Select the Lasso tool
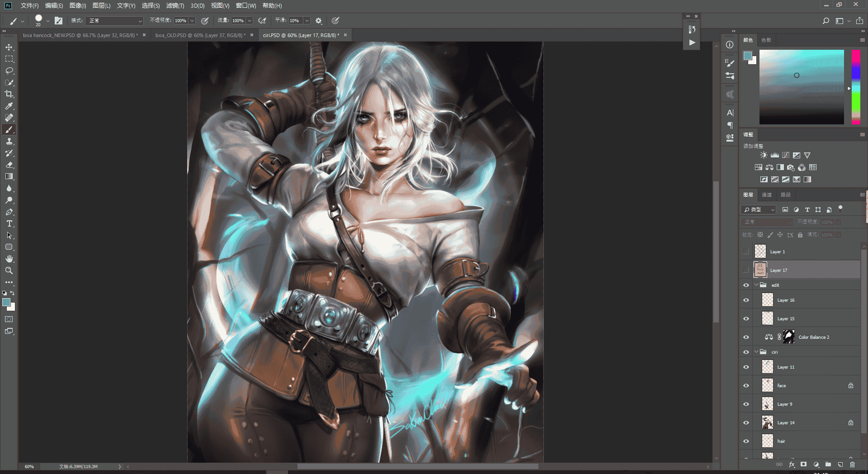Viewport: 868px width, 474px height. click(9, 71)
